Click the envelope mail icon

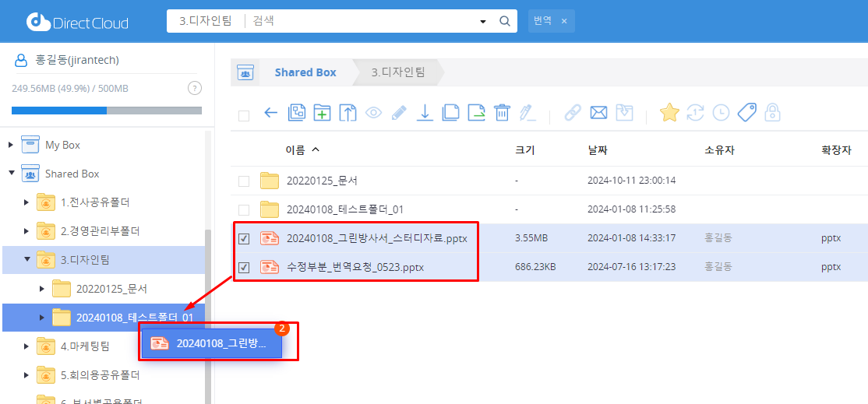pos(598,113)
